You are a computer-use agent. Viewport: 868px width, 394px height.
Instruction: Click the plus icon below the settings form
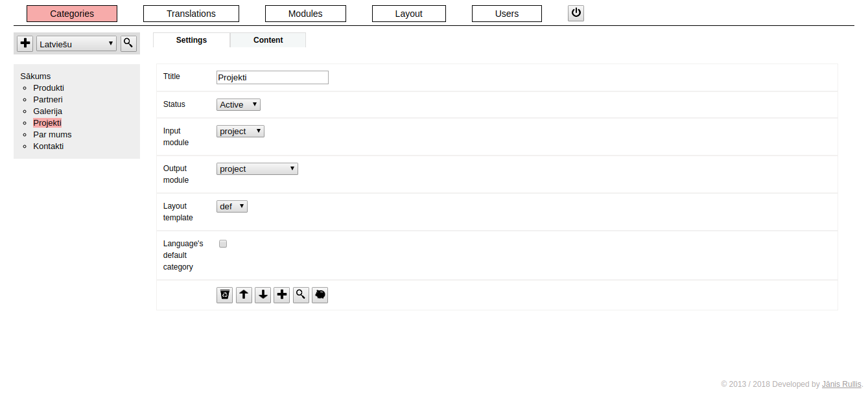coord(281,295)
